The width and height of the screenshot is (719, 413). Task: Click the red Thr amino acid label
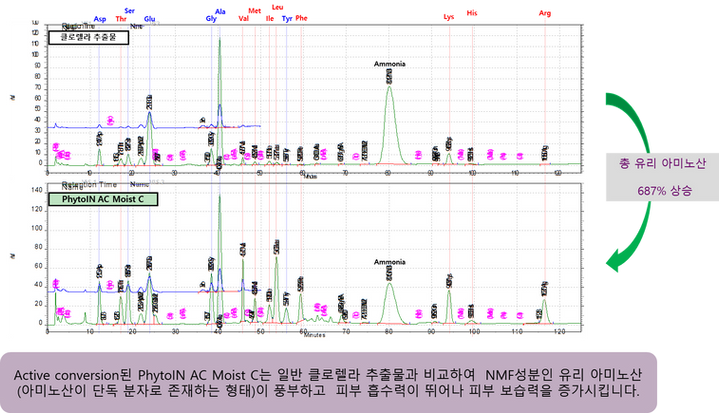[121, 19]
